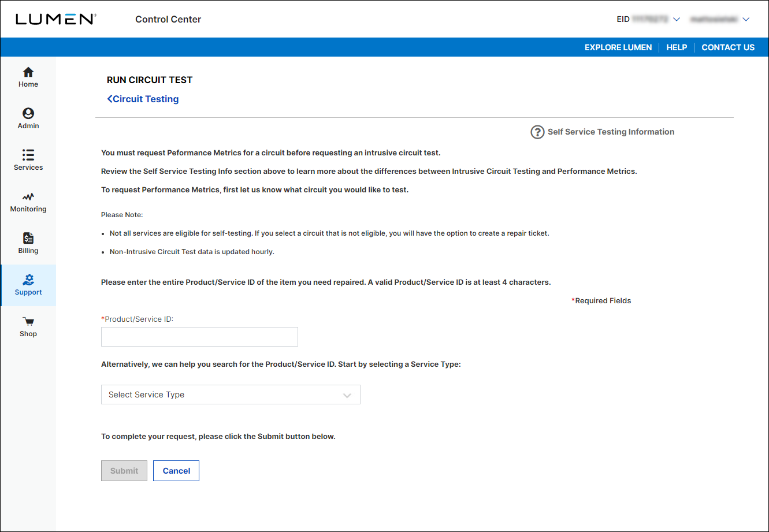Click the Self Service Testing question-mark icon

pyautogui.click(x=537, y=132)
